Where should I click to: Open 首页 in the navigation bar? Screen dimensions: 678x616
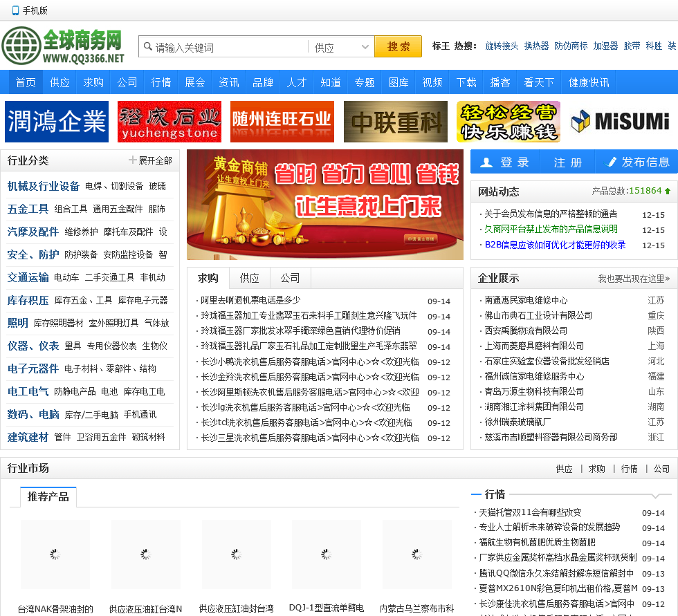[x=26, y=82]
